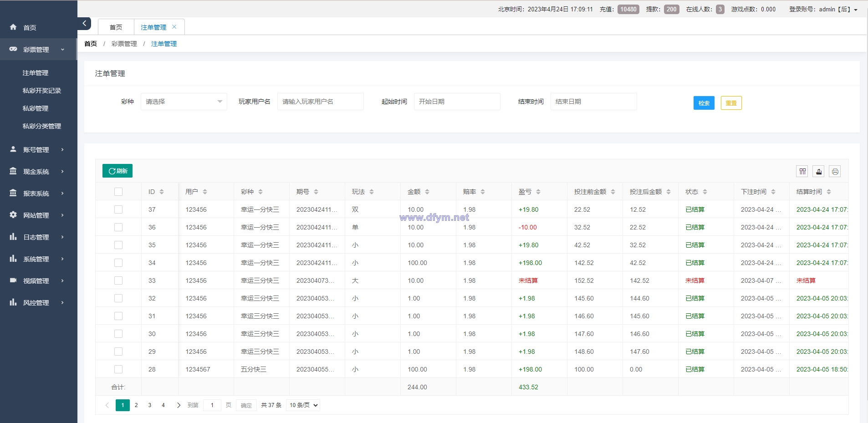Image resolution: width=868 pixels, height=423 pixels.
Task: Open 私彩分类管理 in the sidebar
Action: [x=42, y=126]
